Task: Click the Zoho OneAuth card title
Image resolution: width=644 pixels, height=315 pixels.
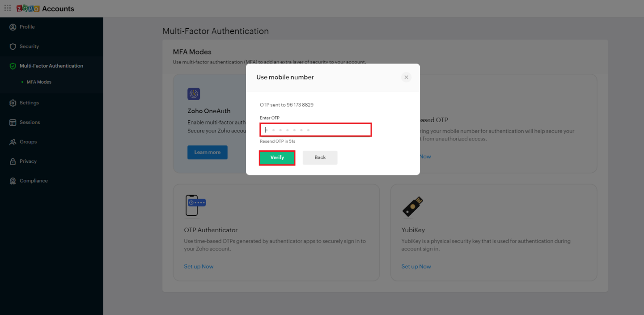Action: 209,111
